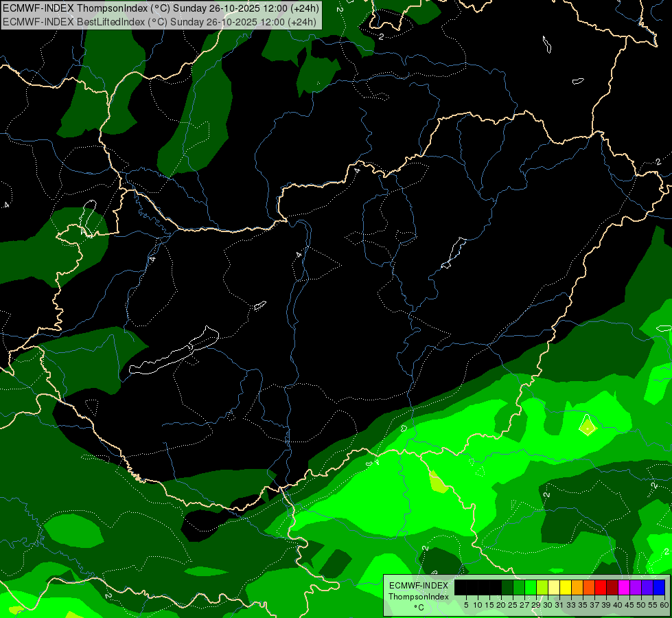Click the legend scale value 37
Screen dimensions: 672x618
pos(595,605)
